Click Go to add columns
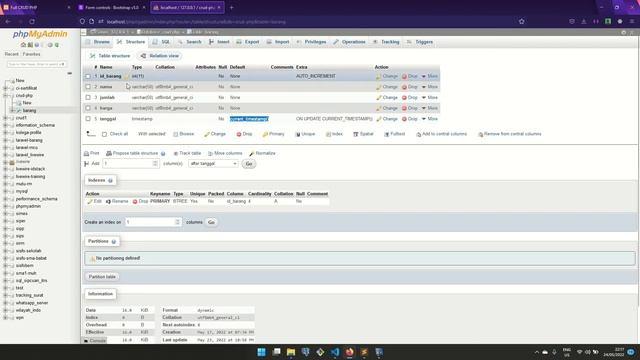640x360 pixels. tap(249, 164)
